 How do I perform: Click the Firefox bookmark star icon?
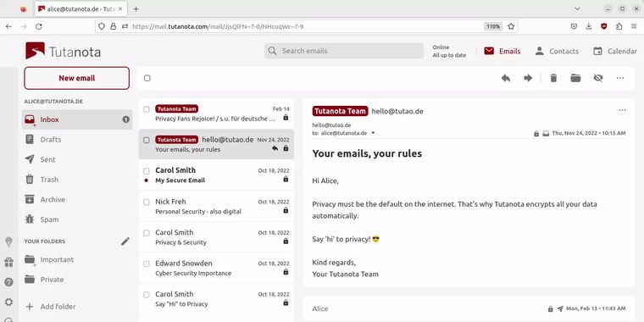pyautogui.click(x=510, y=26)
